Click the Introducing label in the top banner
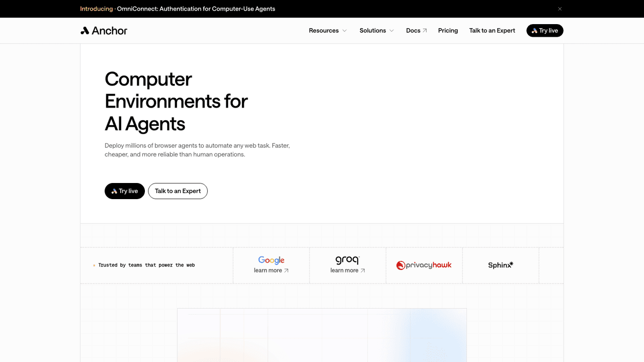Viewport: 644px width, 362px height. (97, 9)
